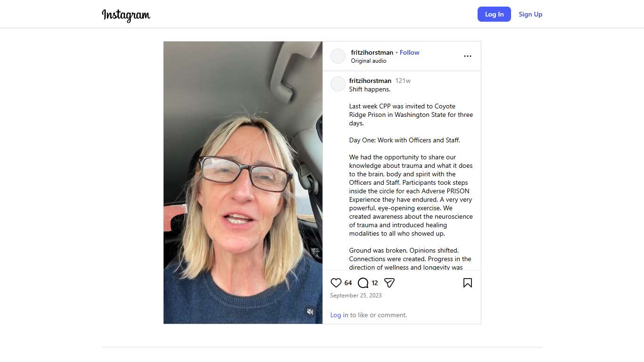Viewport: 644px width, 362px height.
Task: Save the post with the bookmark icon
Action: pyautogui.click(x=468, y=283)
